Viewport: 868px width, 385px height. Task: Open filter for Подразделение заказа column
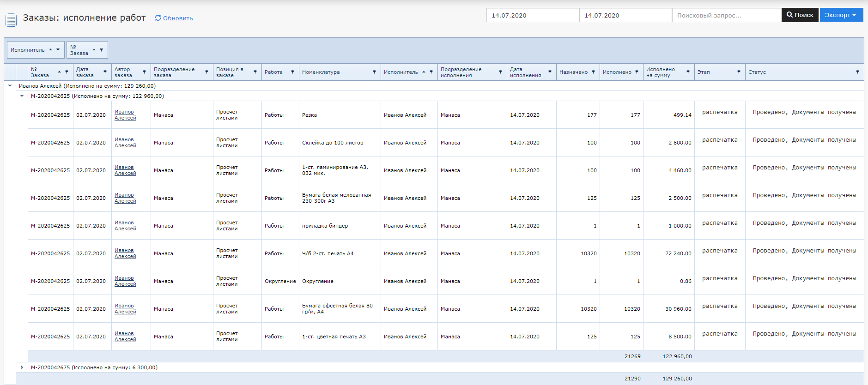(x=207, y=72)
